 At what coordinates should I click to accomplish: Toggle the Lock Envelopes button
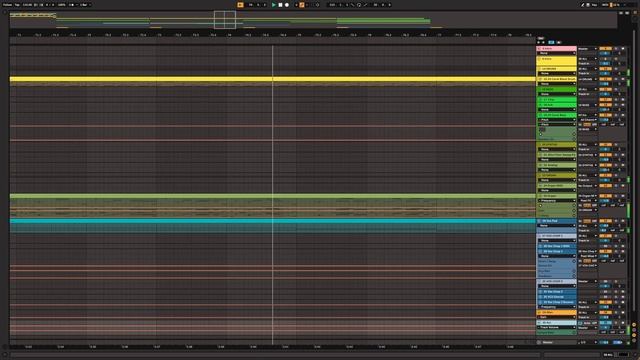pyautogui.click(x=559, y=42)
